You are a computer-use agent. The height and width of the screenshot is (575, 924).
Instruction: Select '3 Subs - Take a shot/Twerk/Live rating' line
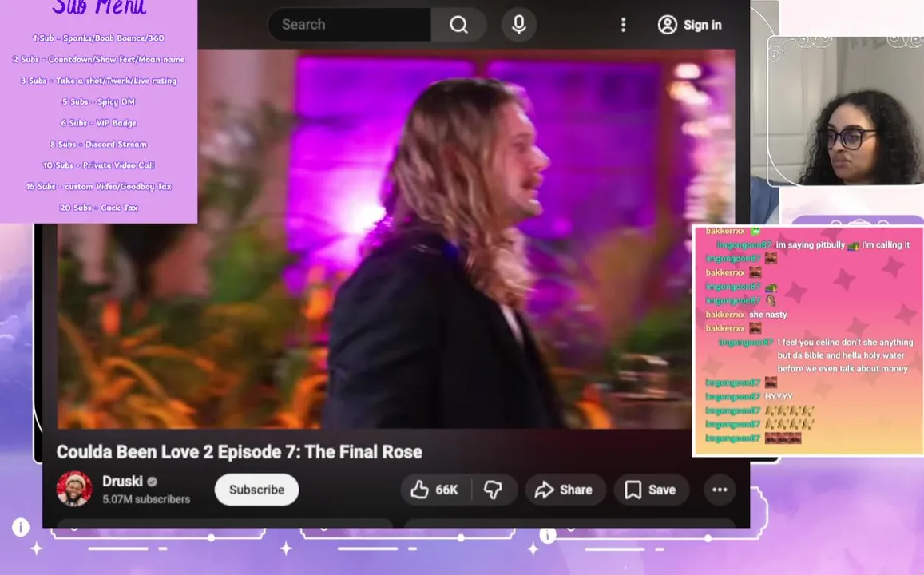pos(98,81)
